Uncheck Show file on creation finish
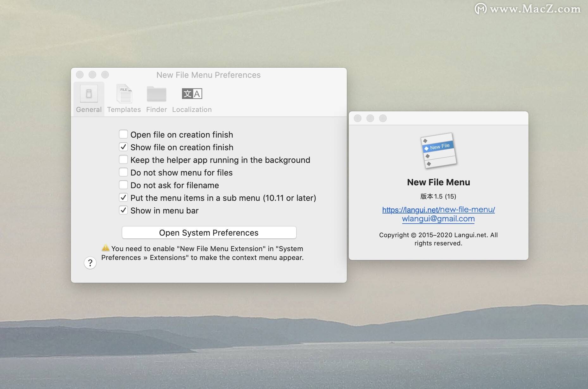The width and height of the screenshot is (588, 389). point(123,147)
